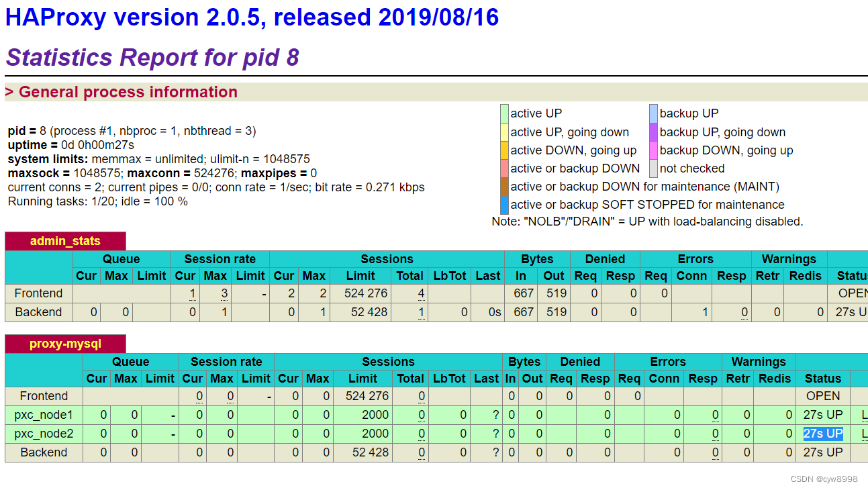The height and width of the screenshot is (490, 868).
Task: Click admin_stats Frontend sessions limit 524 276
Action: 367,293
